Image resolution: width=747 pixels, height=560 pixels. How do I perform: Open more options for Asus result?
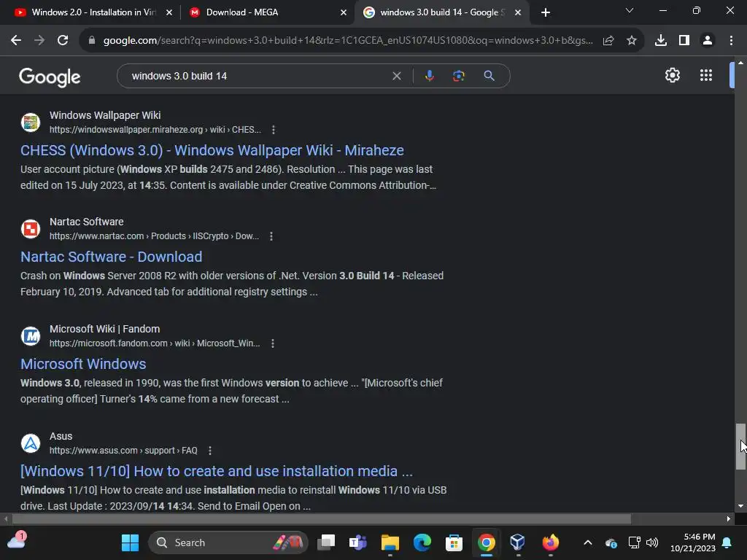point(209,451)
